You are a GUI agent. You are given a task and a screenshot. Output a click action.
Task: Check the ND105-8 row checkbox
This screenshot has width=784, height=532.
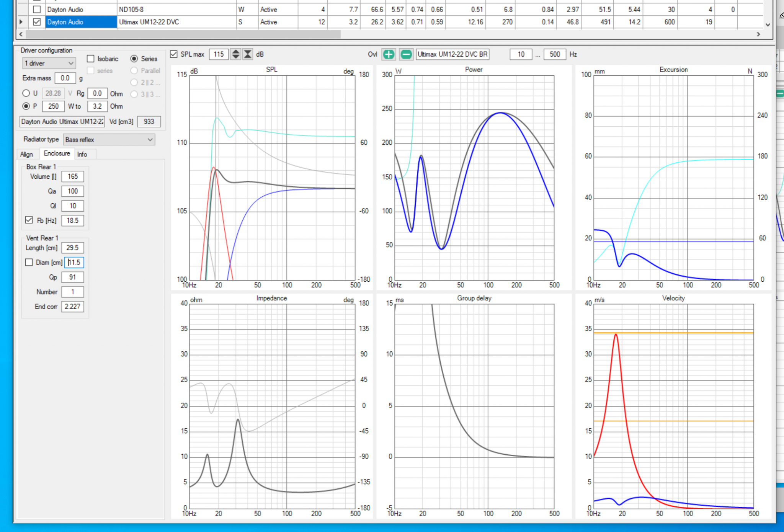37,9
